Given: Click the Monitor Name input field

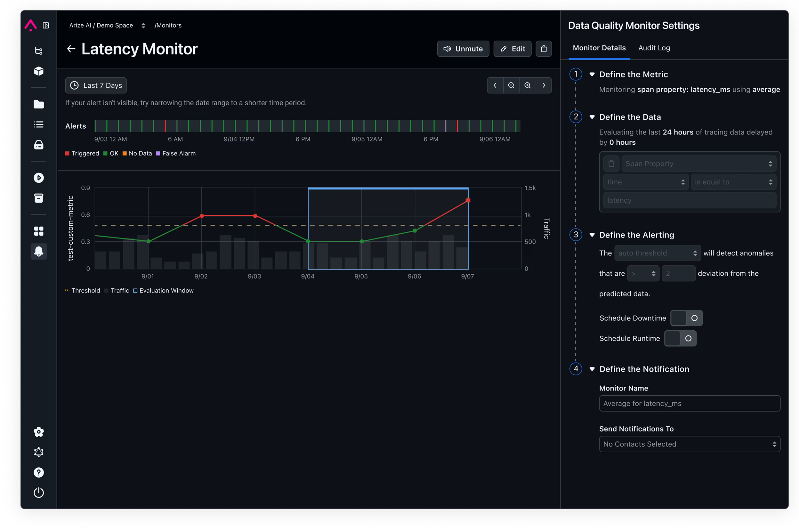Looking at the screenshot, I should (x=690, y=403).
